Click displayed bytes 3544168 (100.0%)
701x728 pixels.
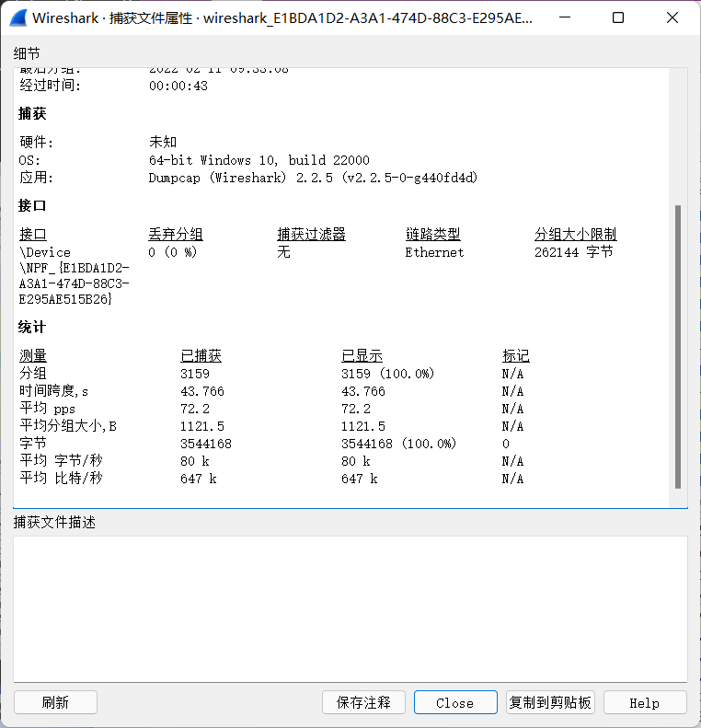click(x=399, y=444)
